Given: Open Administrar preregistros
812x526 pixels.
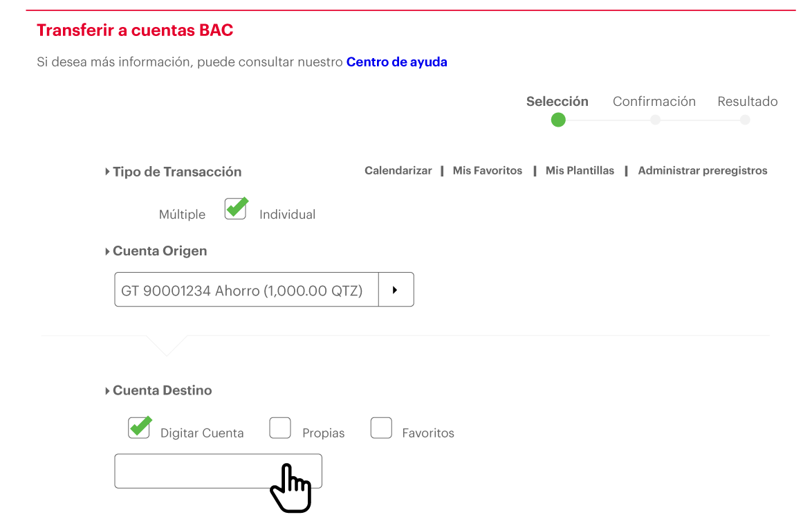Looking at the screenshot, I should tap(702, 170).
